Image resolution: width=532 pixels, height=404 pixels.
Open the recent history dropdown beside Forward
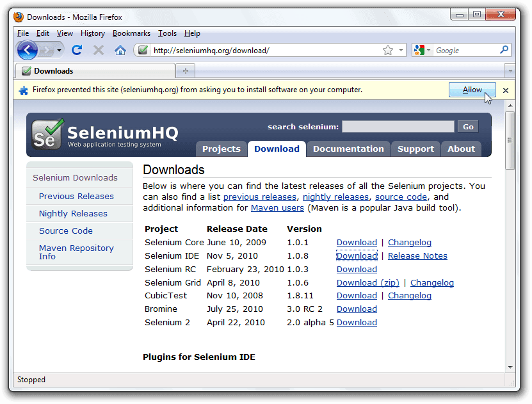tap(59, 49)
